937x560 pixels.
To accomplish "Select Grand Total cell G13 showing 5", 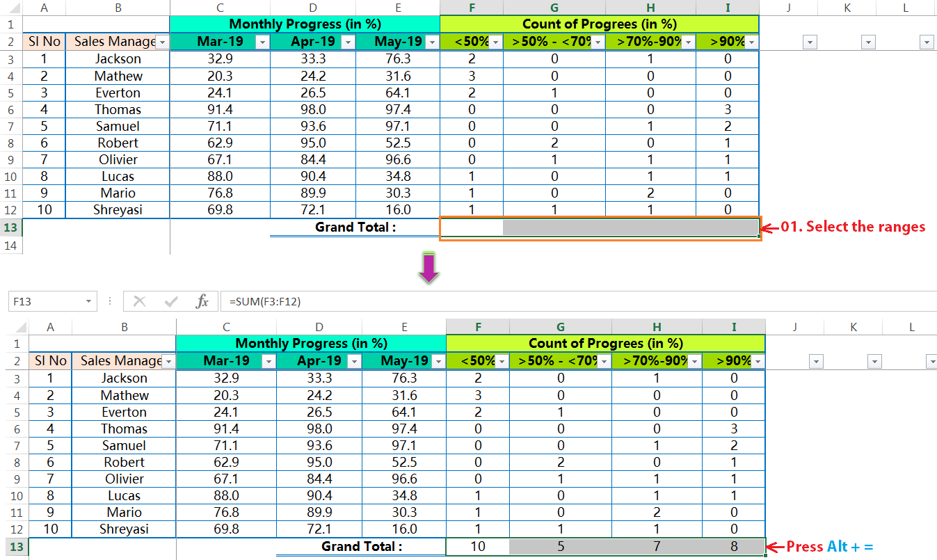I will click(x=560, y=547).
